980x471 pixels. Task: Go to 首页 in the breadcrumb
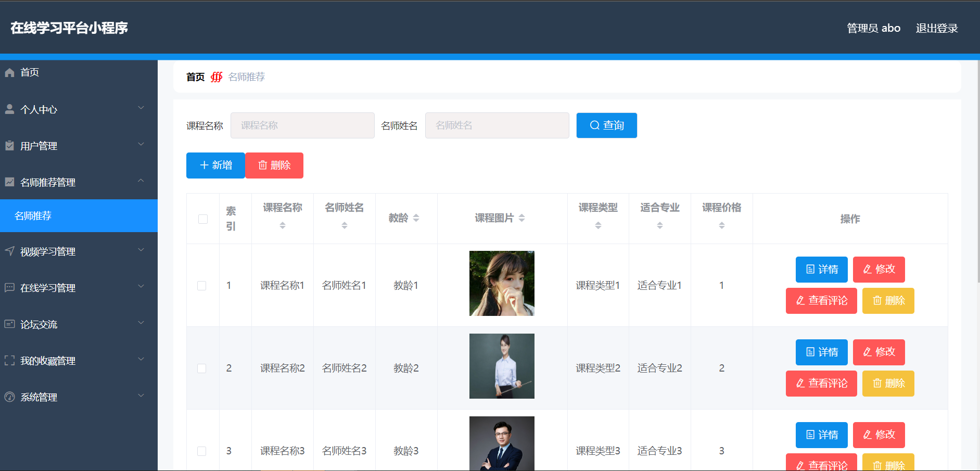coord(195,77)
